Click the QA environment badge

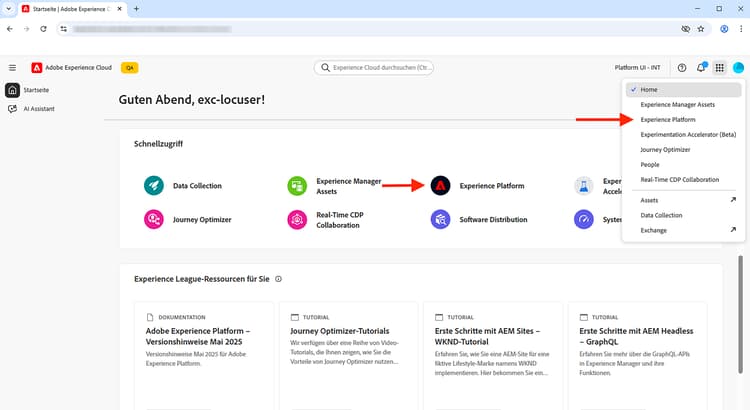pos(130,68)
